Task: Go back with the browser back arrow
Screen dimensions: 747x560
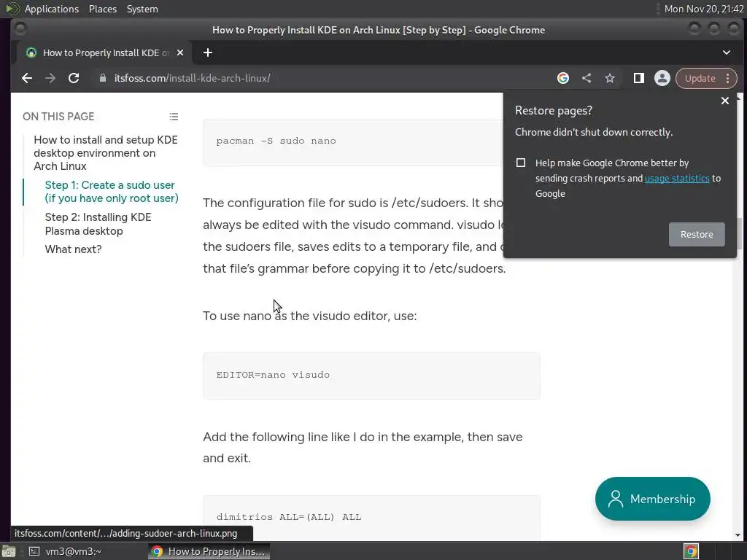Action: (27, 78)
